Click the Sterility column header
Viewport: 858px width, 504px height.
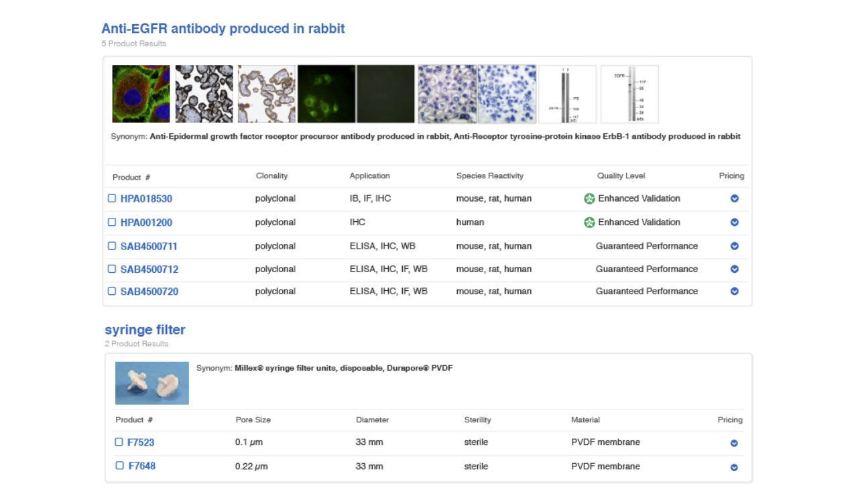click(x=478, y=420)
